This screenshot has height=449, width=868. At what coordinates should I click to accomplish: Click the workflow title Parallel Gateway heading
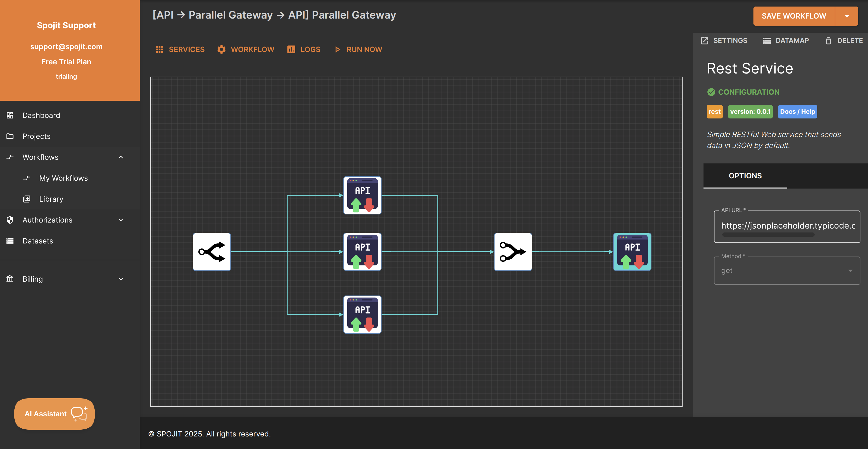pos(274,15)
